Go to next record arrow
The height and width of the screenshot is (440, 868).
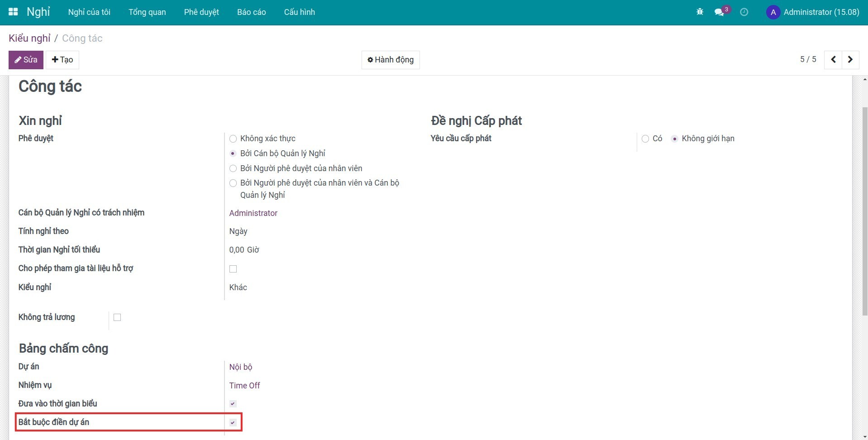click(x=850, y=60)
